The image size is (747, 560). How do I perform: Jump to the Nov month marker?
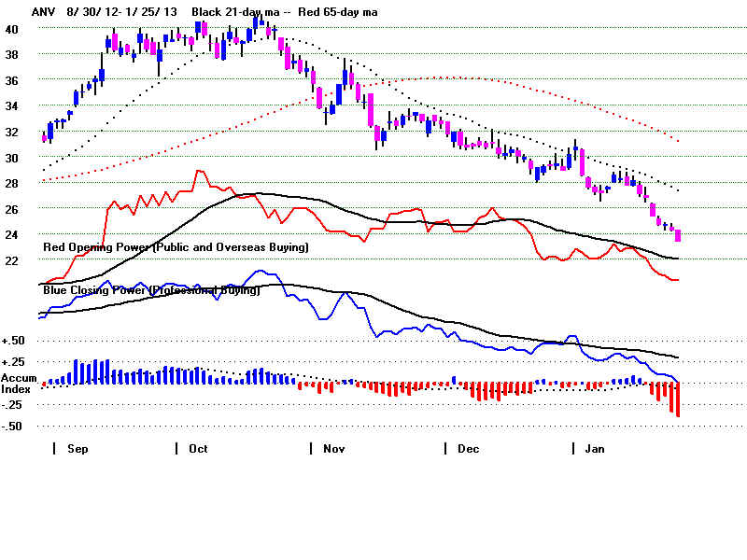332,448
